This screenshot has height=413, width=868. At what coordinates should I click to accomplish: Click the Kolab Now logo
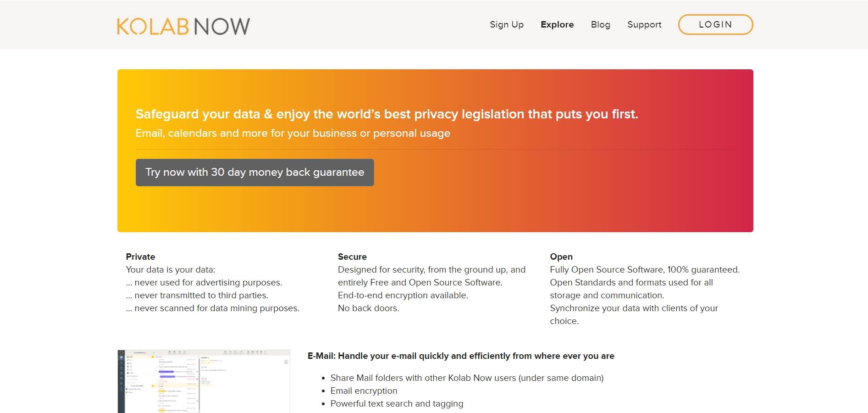183,26
